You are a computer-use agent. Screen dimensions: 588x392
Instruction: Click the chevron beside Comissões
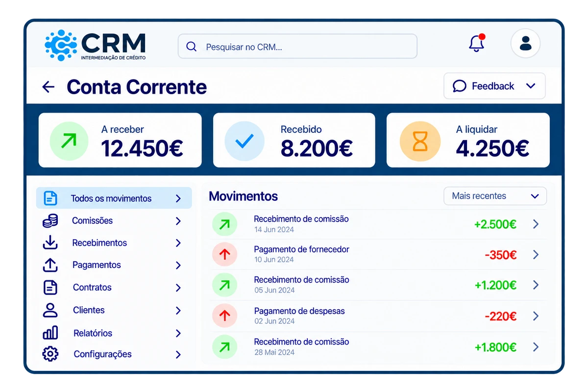point(178,221)
